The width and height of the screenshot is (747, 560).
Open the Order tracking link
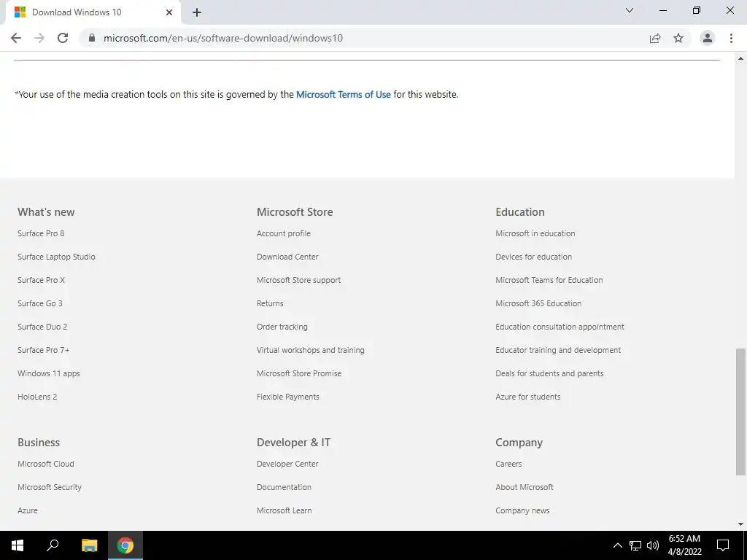coord(282,327)
